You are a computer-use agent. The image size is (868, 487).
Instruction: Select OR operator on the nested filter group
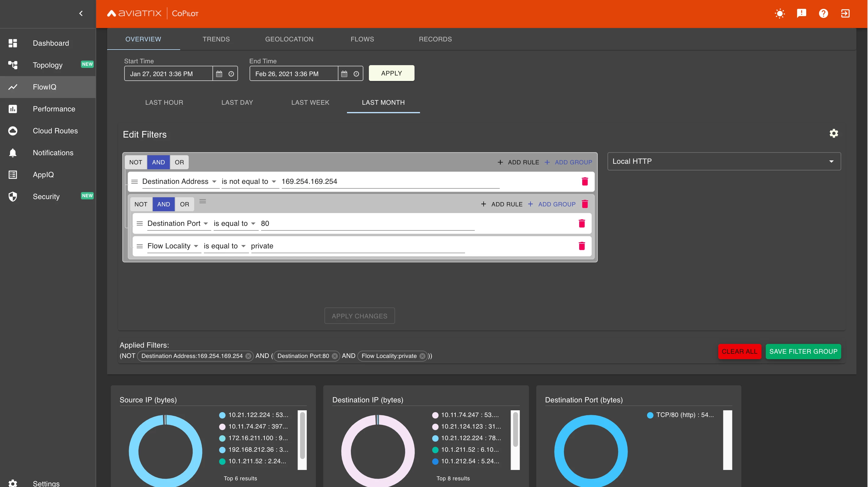click(184, 204)
